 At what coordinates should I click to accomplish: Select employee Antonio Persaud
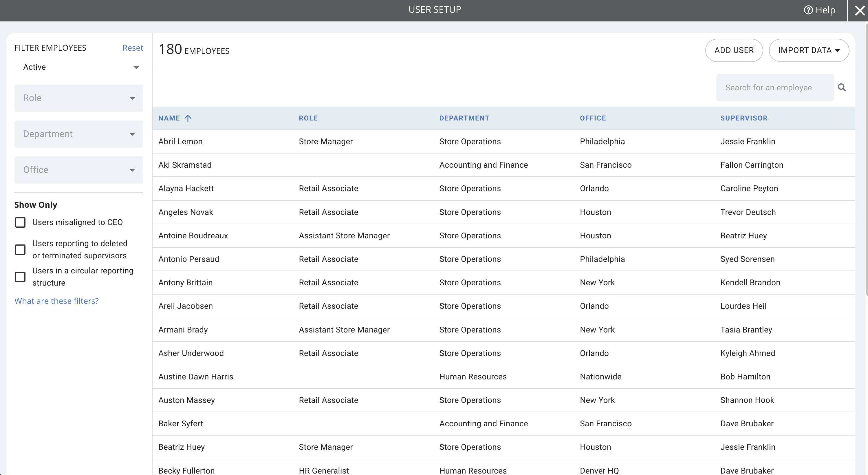pyautogui.click(x=189, y=259)
